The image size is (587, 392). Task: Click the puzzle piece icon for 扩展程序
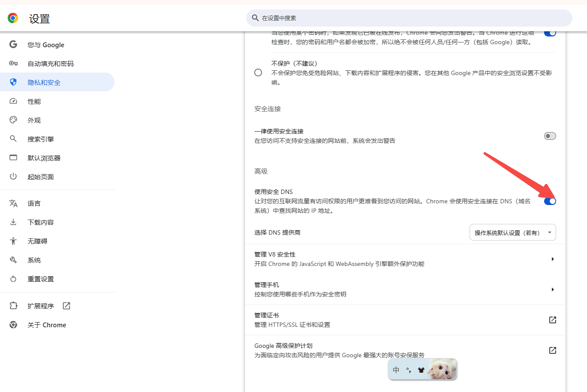(13, 306)
